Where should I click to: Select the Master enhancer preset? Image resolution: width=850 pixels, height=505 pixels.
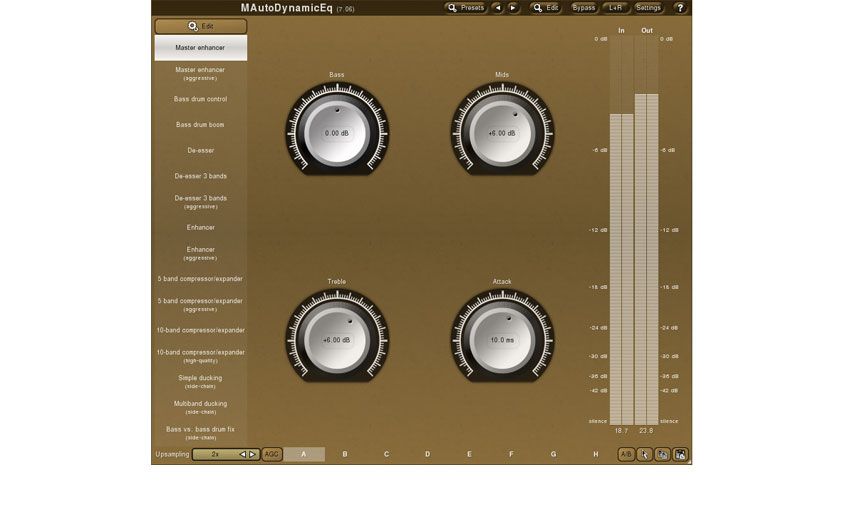[201, 48]
